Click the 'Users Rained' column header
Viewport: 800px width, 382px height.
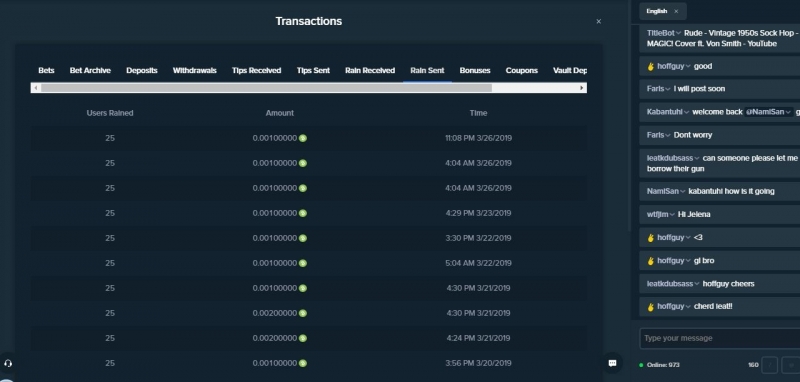tap(110, 113)
